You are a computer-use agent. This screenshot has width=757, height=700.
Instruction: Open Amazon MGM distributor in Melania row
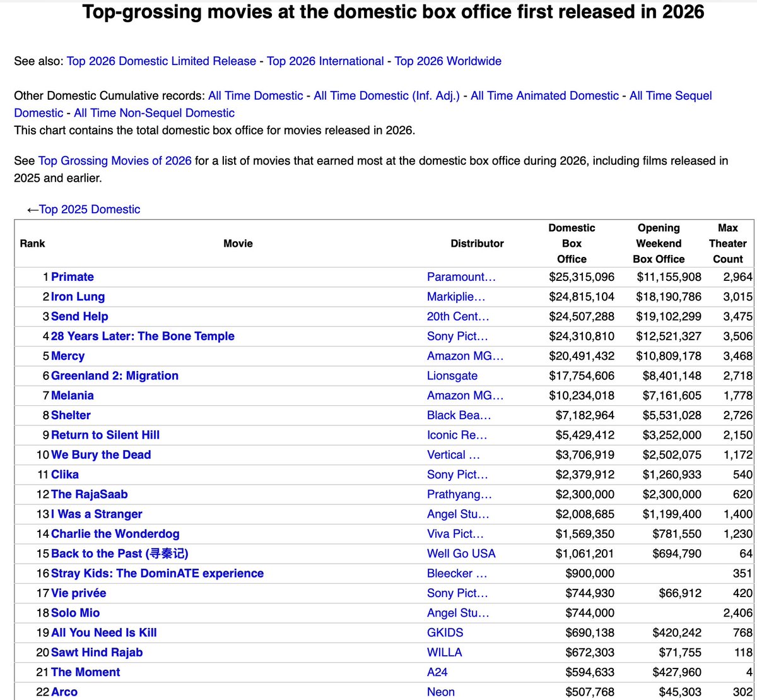(466, 396)
